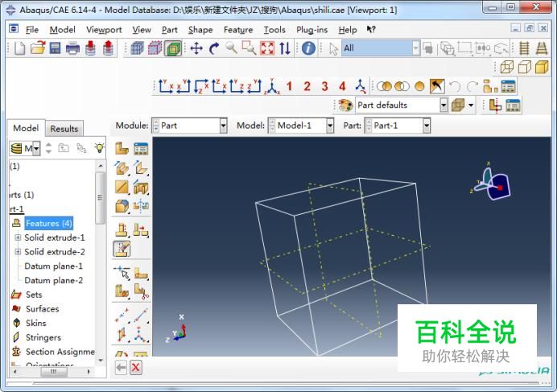Image resolution: width=557 pixels, height=392 pixels.
Task: Expand the Solid extrude-2 feature
Action: [x=18, y=252]
